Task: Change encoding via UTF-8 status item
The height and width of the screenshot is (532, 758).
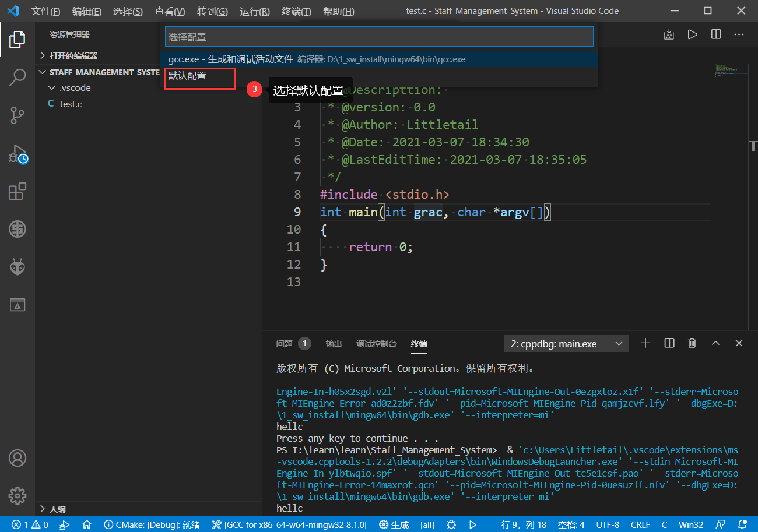Action: coord(608,524)
